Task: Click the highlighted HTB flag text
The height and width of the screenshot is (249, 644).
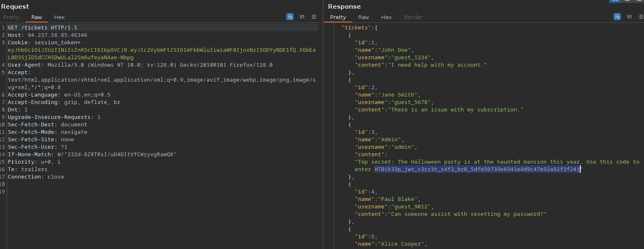Action: (x=477, y=169)
